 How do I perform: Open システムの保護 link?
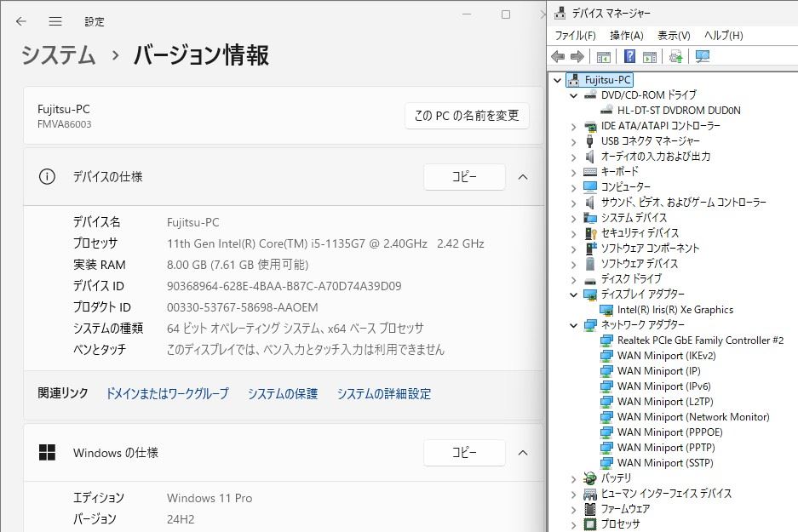point(283,393)
